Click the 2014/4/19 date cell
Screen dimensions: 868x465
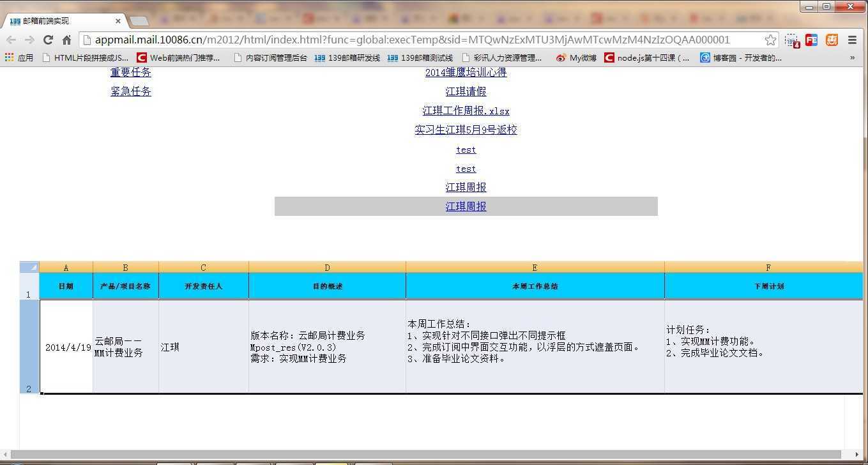tap(66, 347)
